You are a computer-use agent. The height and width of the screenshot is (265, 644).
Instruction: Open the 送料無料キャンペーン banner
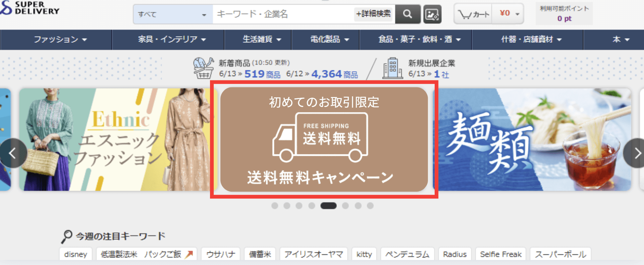324,140
